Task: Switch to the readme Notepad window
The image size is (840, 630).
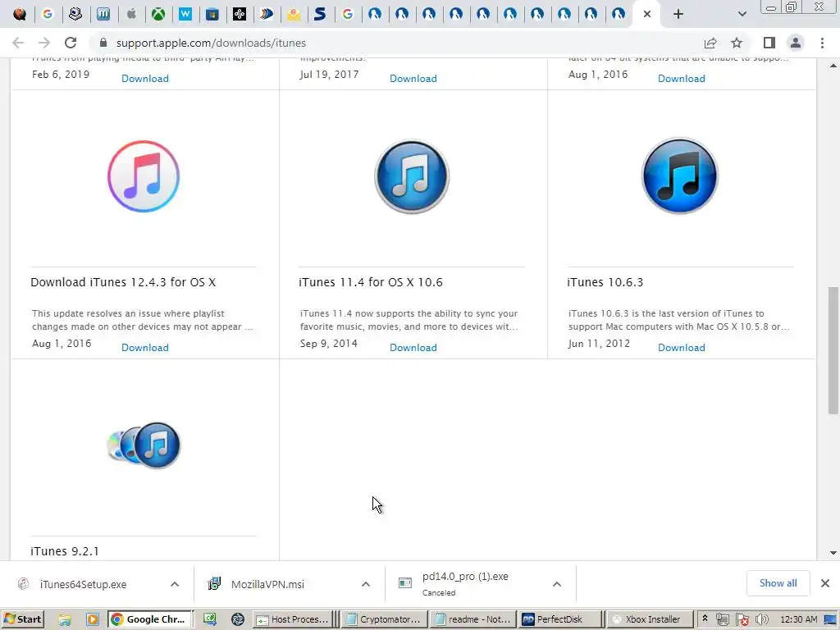Action: coord(473,619)
